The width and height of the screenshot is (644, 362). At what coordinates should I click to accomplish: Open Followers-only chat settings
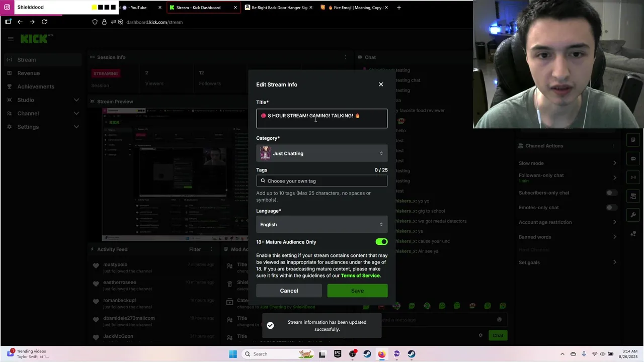[568, 177]
